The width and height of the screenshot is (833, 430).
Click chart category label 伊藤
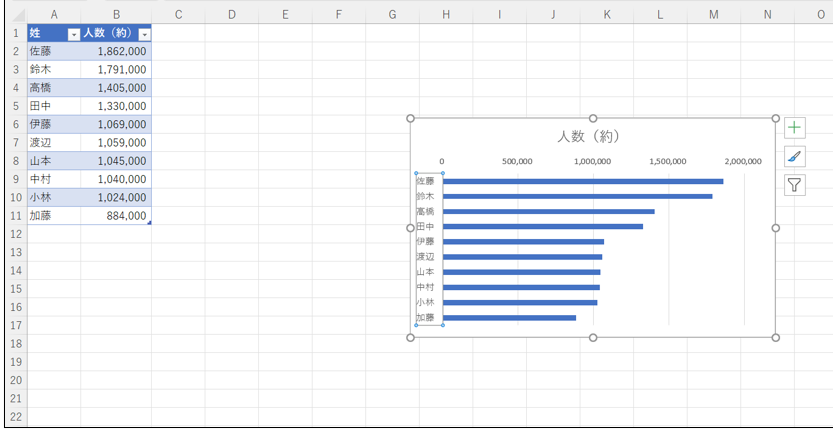[426, 242]
